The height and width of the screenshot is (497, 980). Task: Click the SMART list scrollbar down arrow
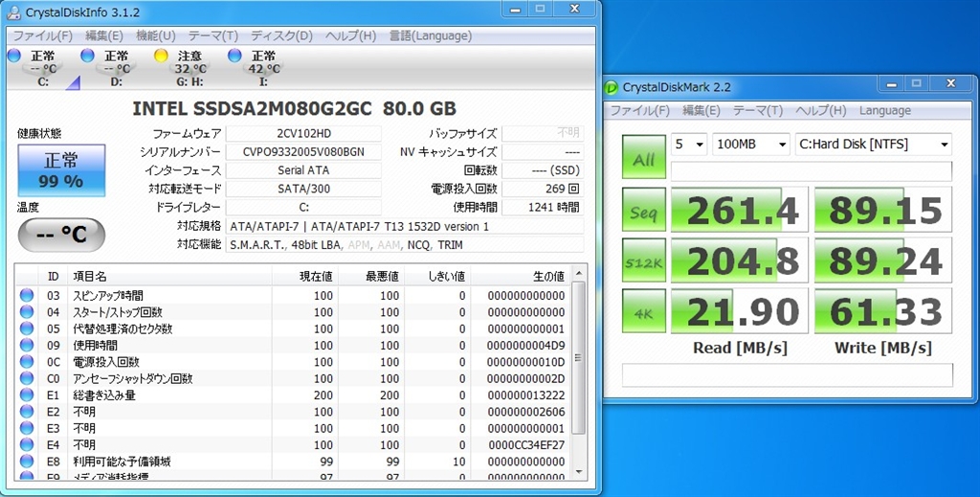coord(578,472)
